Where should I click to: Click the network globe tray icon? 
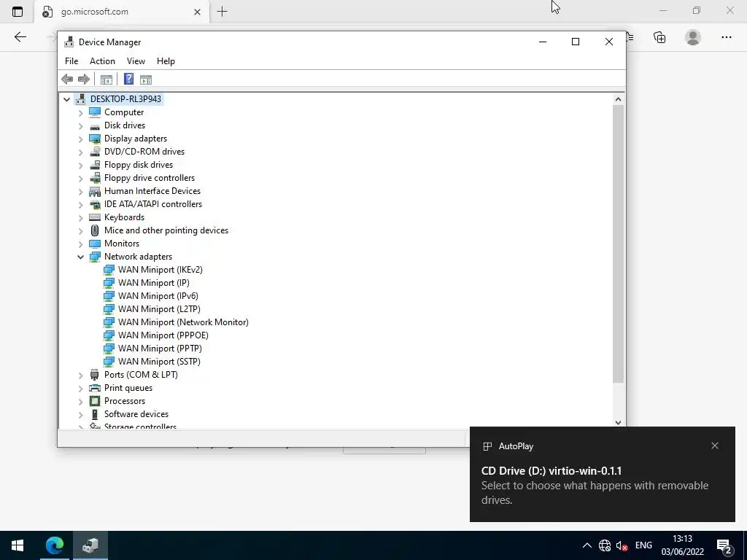605,545
